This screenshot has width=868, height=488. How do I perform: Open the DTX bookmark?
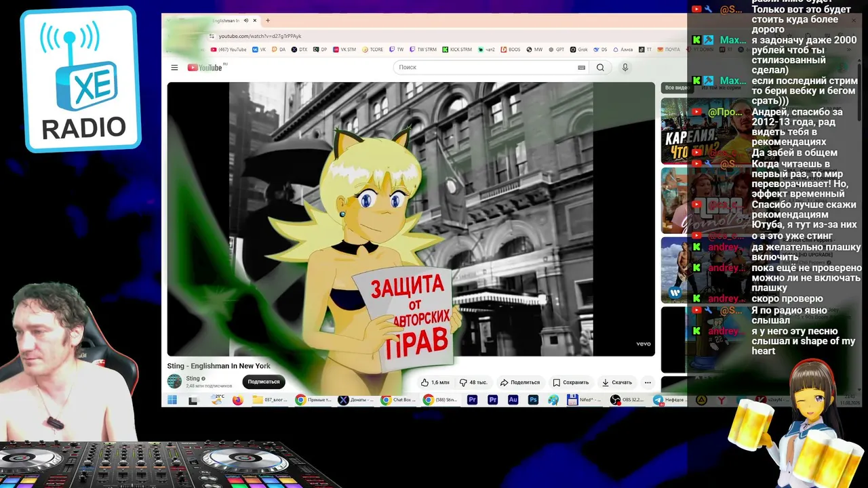click(299, 49)
